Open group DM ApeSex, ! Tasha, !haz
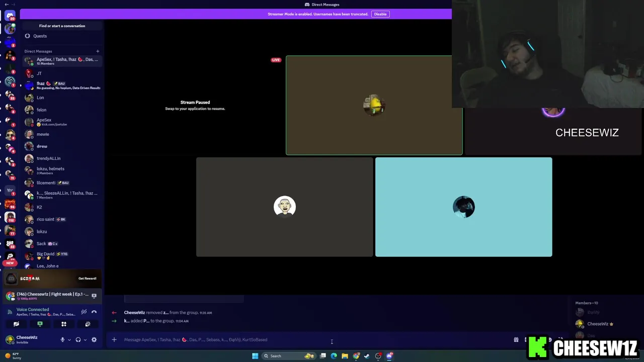644x362 pixels. 62,61
